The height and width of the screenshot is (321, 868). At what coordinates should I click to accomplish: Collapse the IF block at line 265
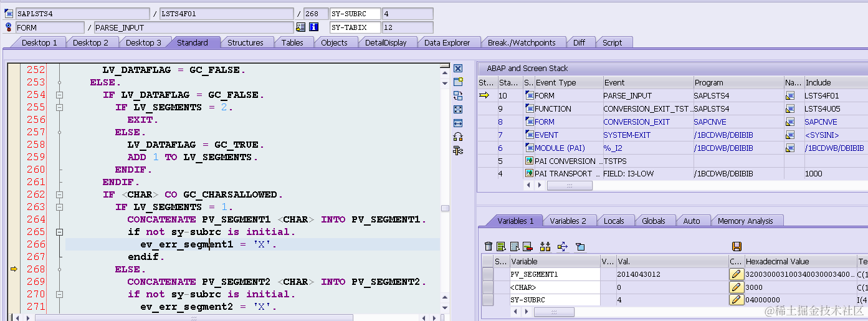point(59,232)
